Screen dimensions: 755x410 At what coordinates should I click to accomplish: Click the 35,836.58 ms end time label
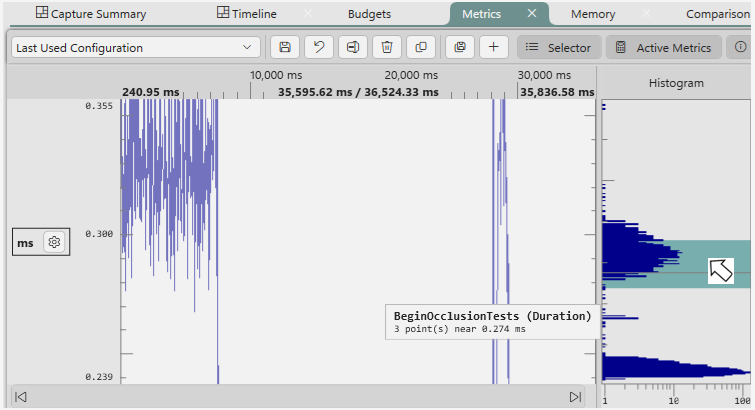click(557, 92)
